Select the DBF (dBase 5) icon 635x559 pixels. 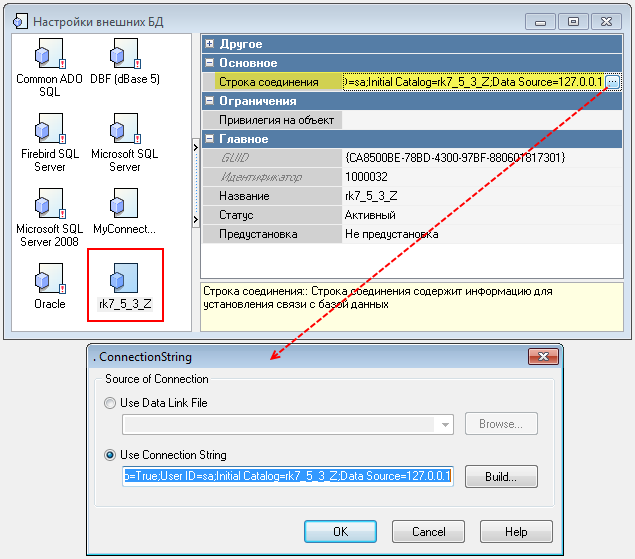tap(125, 55)
